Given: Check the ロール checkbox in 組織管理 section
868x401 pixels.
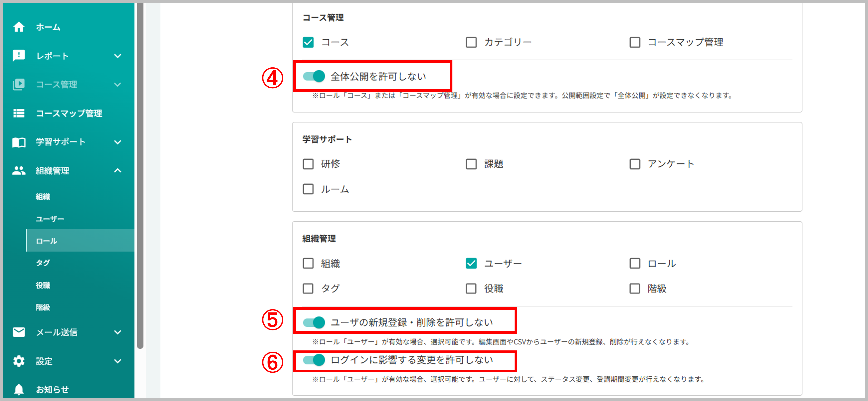Looking at the screenshot, I should point(635,263).
